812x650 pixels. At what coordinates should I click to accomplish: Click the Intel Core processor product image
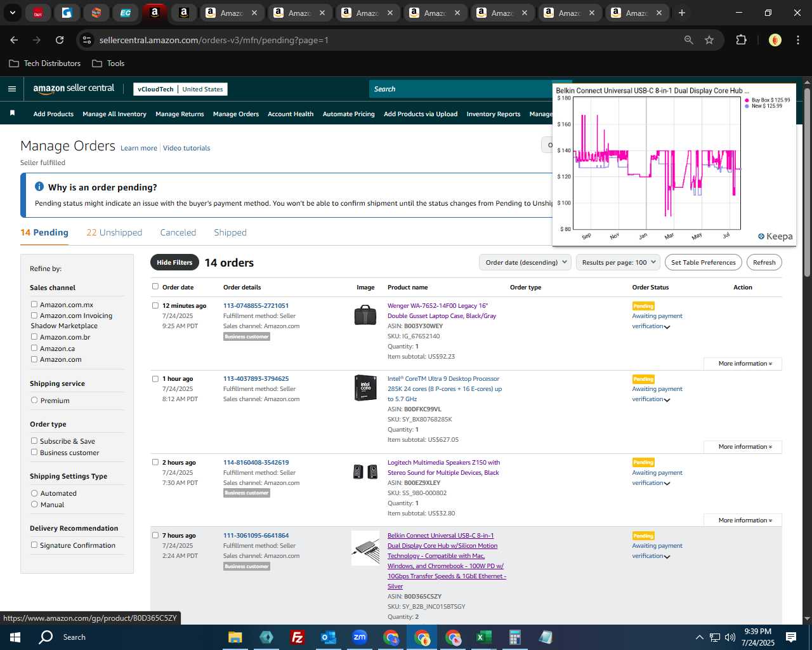(365, 388)
